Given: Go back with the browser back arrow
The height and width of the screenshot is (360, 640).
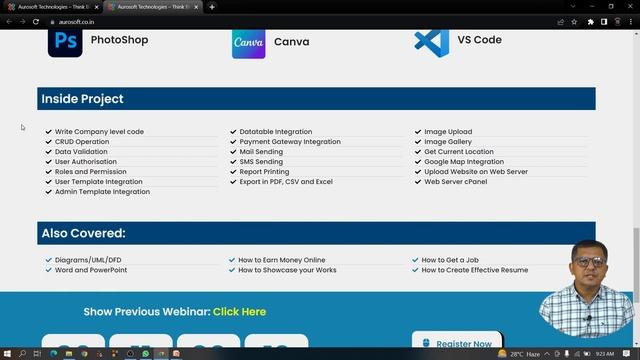Looking at the screenshot, I should click(9, 22).
